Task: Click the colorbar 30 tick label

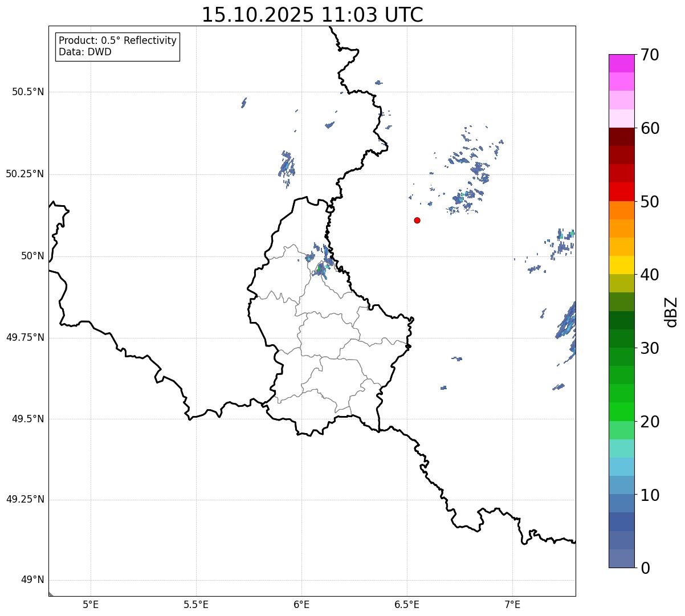Action: tap(650, 348)
